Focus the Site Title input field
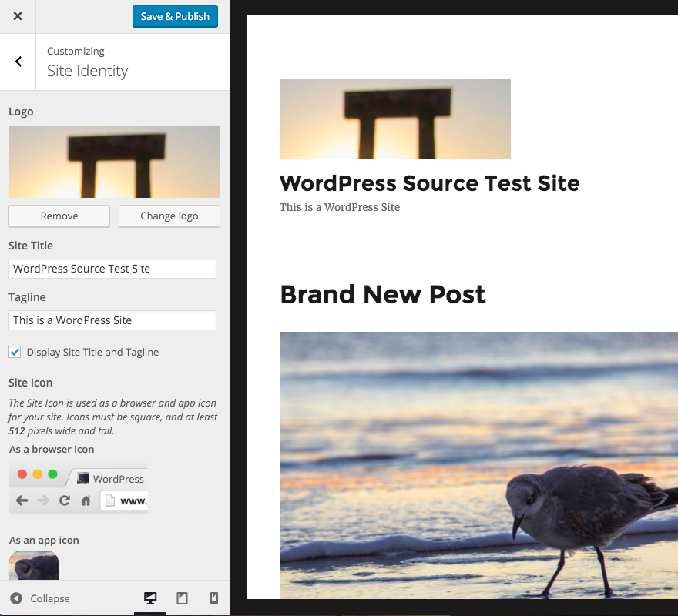 [112, 269]
